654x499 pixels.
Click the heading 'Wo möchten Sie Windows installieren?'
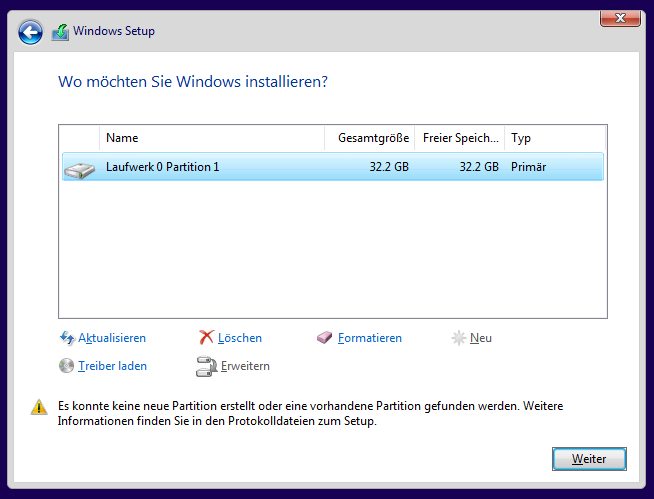click(193, 82)
